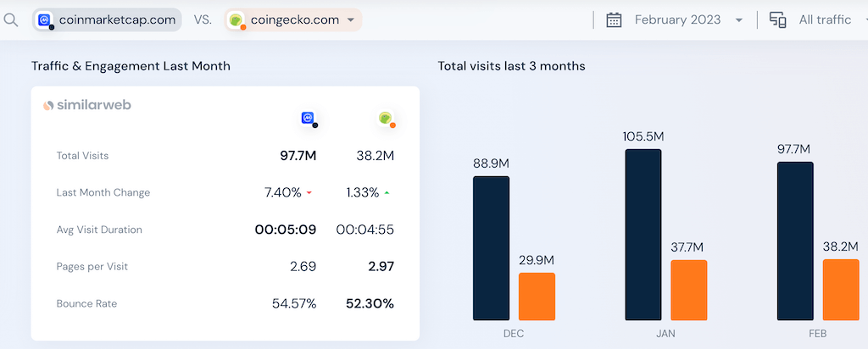Click the 54.57% bounce rate value

294,303
